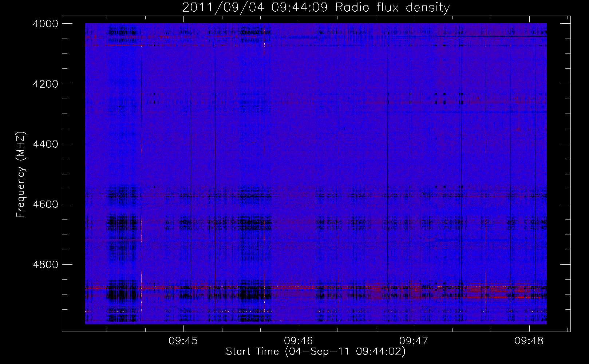The image size is (589, 364).
Task: Click the "Frequency (MHZ)" axis label
Action: pyautogui.click(x=21, y=175)
